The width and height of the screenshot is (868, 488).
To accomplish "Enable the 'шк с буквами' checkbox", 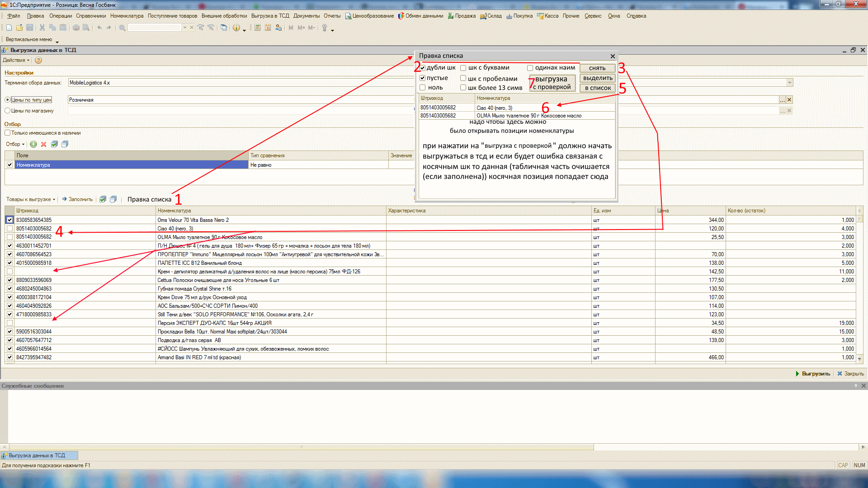I will pyautogui.click(x=463, y=68).
